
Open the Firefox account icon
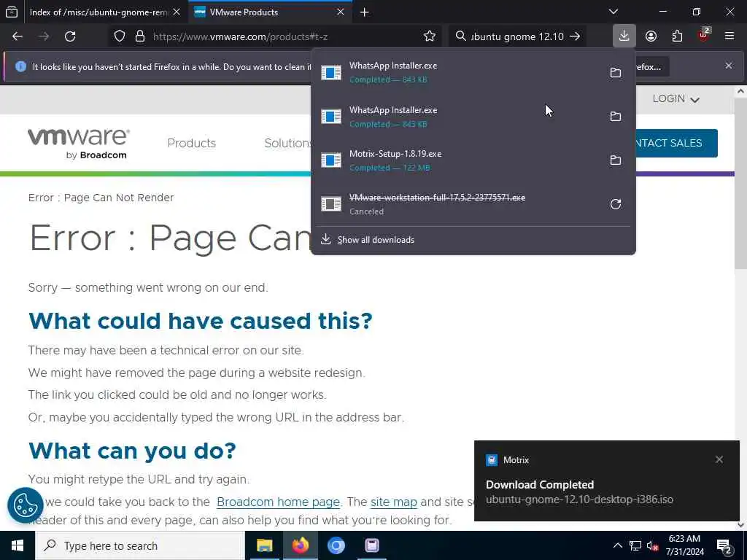click(x=651, y=36)
